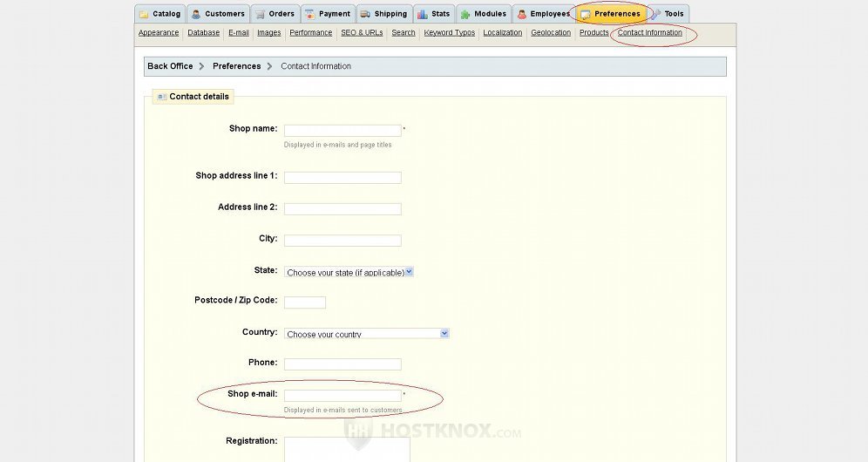Viewport: 868px width, 462px height.
Task: Open Keyword Typos settings
Action: pyautogui.click(x=449, y=32)
